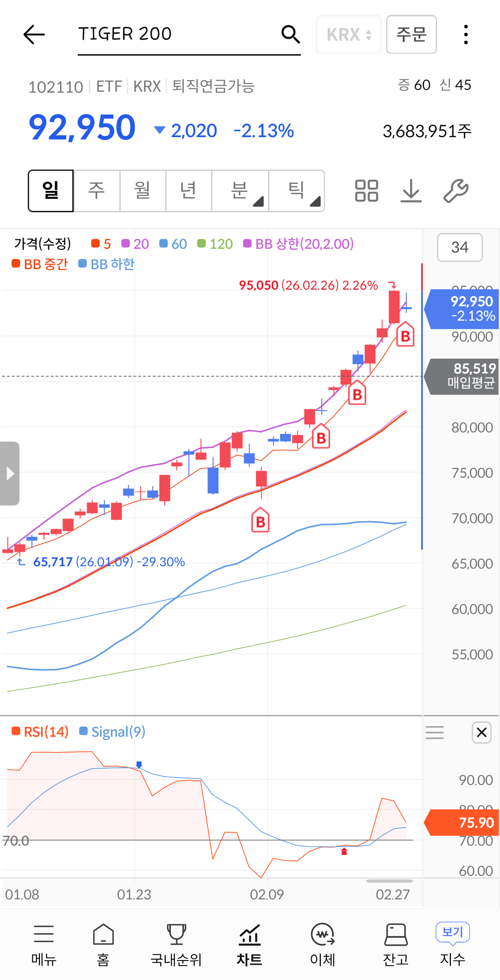Expand the 분 minute interval dropdown
Viewport: 500px width, 980px height.
[x=240, y=191]
